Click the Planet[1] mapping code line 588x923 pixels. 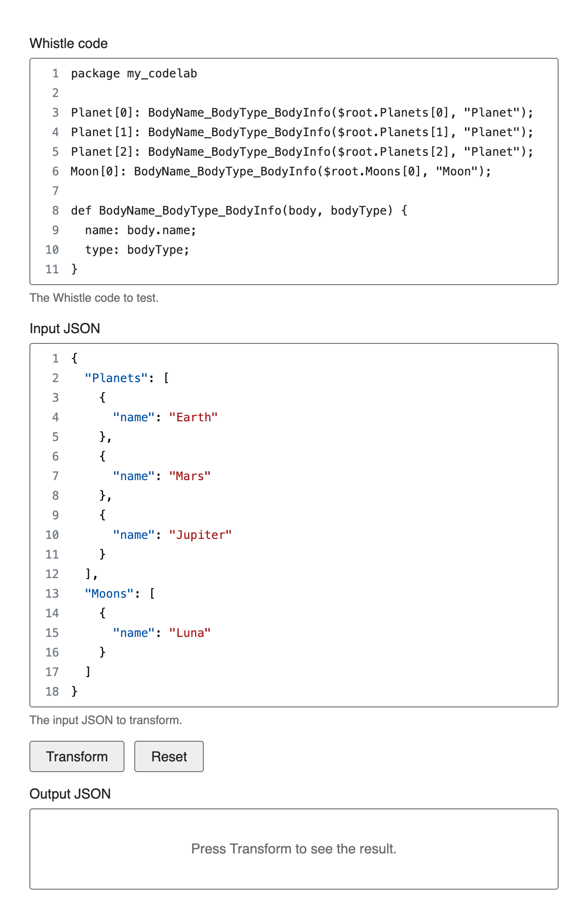[302, 132]
